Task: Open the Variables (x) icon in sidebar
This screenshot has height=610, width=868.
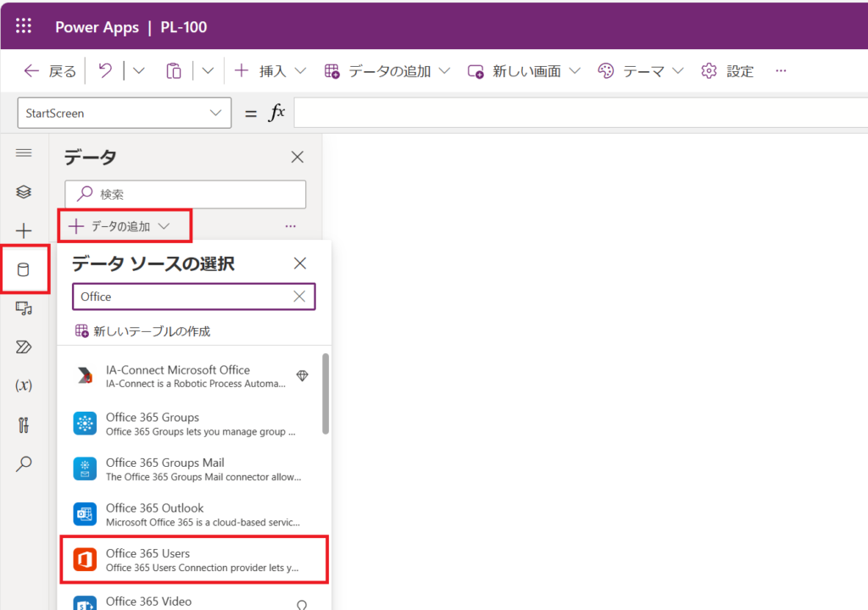Action: [24, 385]
